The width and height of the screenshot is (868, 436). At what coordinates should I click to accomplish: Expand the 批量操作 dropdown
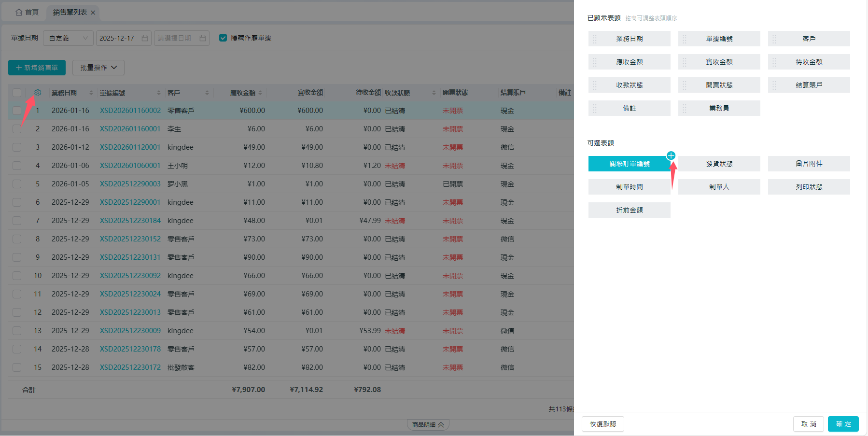click(x=98, y=68)
